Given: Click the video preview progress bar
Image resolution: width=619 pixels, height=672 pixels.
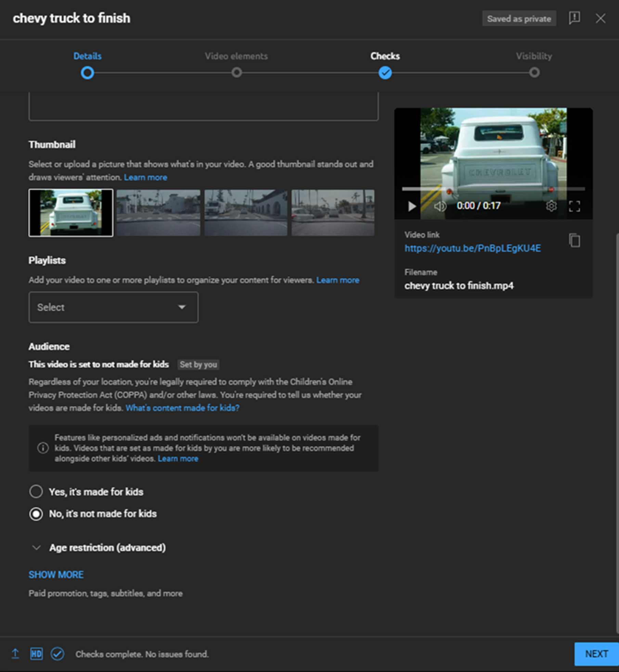Looking at the screenshot, I should click(493, 189).
